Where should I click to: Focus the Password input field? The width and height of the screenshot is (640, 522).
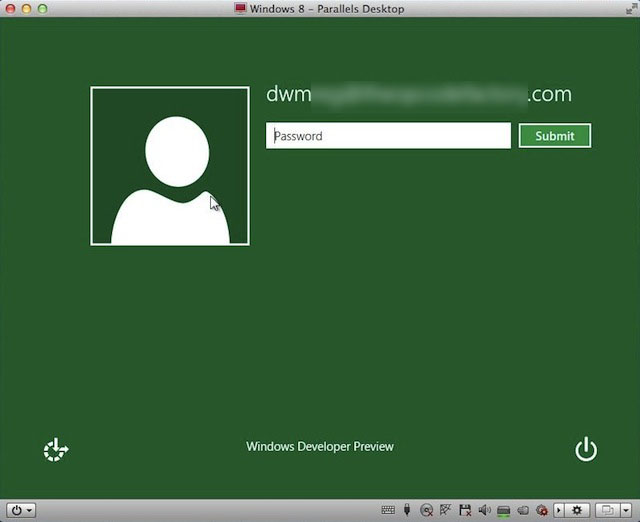click(388, 136)
